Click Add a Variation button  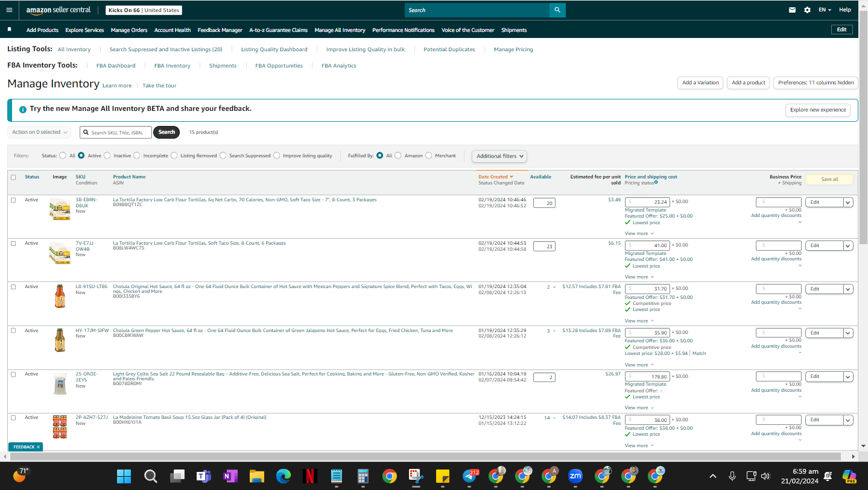700,83
